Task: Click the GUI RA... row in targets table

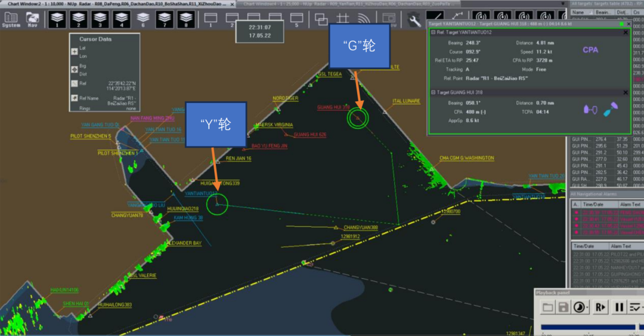Action: pyautogui.click(x=608, y=179)
